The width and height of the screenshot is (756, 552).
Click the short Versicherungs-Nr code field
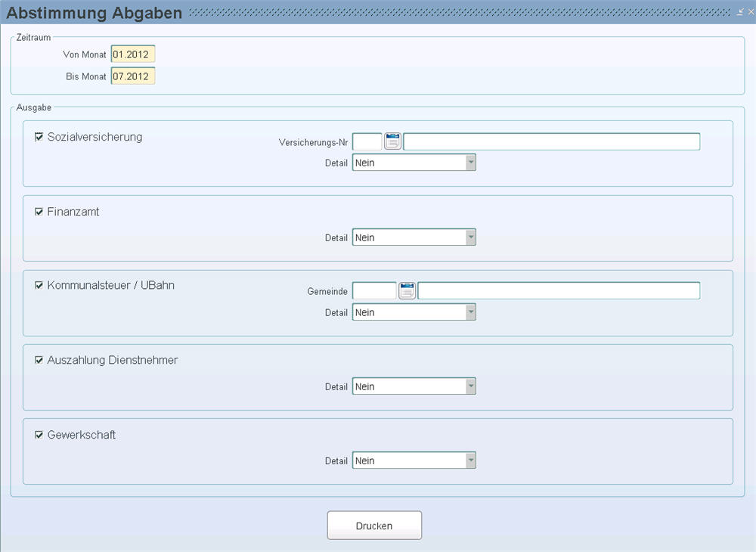point(367,141)
